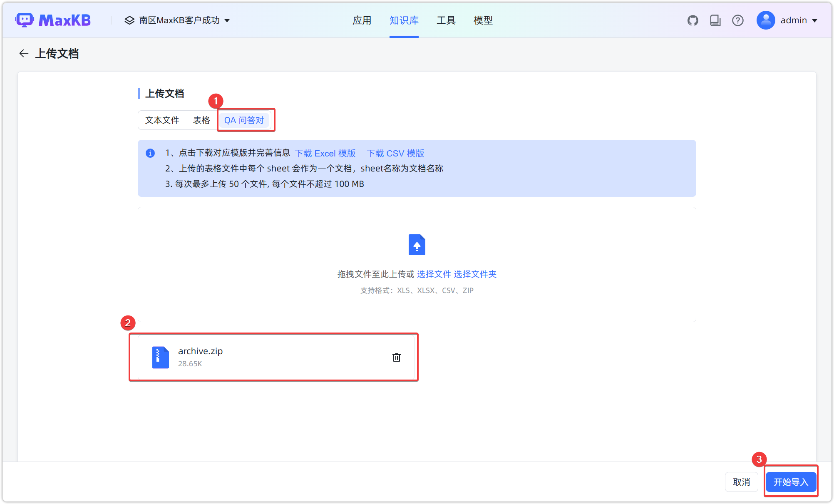This screenshot has width=834, height=504.
Task: Click the help question mark icon
Action: pos(738,20)
